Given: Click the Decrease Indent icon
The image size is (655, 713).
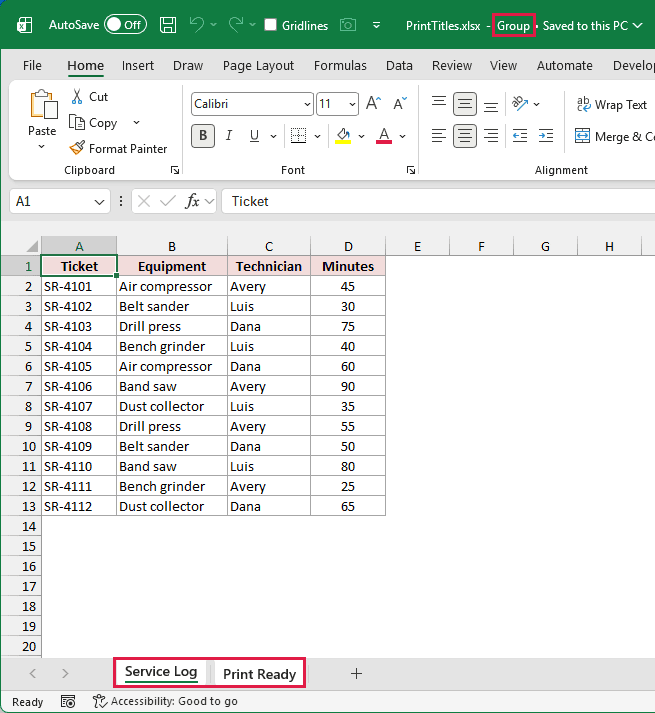Looking at the screenshot, I should point(520,136).
